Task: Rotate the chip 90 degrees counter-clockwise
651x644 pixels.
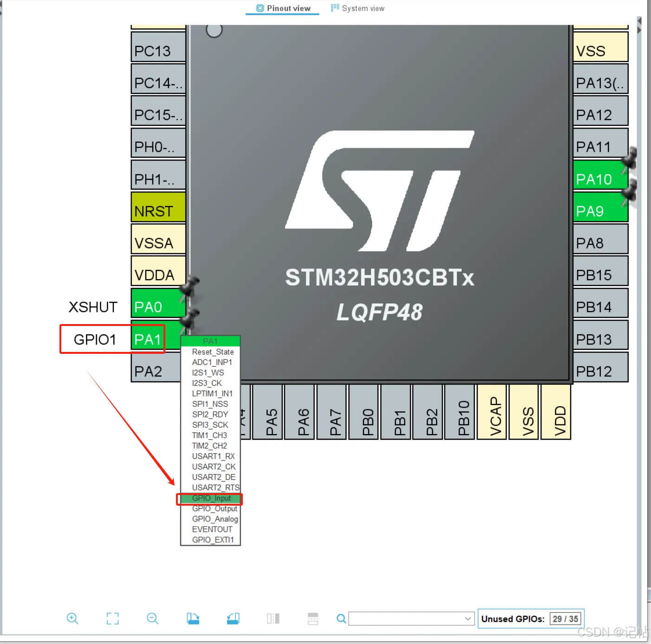Action: [x=233, y=618]
